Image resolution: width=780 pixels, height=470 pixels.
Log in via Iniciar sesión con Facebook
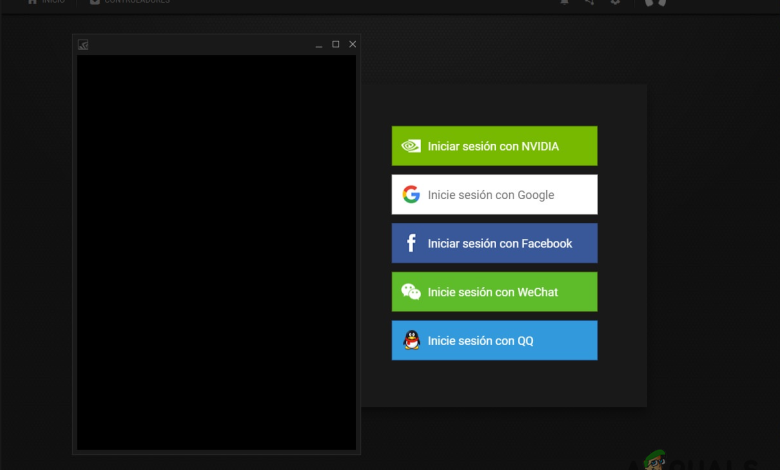(494, 243)
